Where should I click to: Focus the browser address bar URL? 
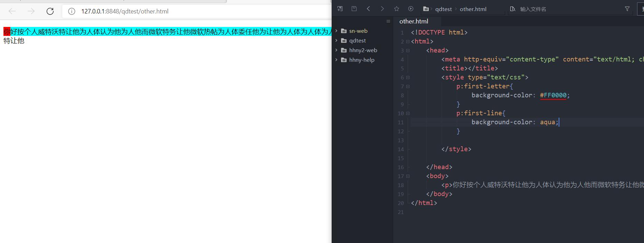pyautogui.click(x=125, y=11)
